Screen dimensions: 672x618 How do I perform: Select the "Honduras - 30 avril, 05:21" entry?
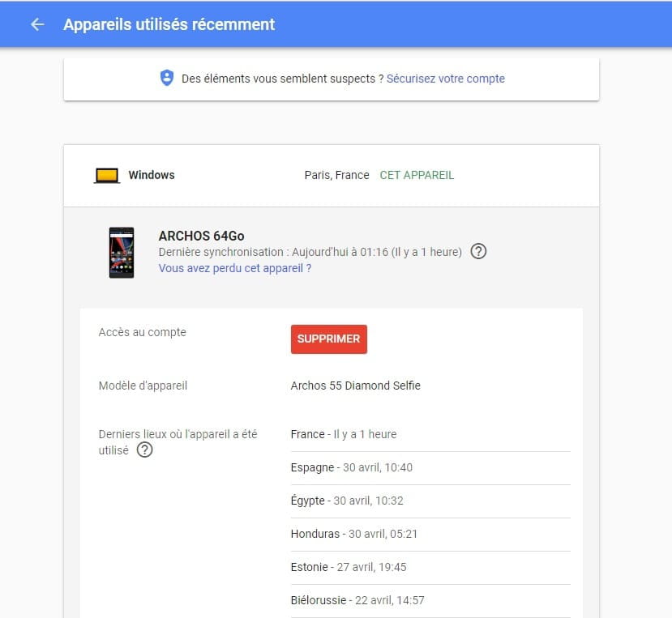click(x=430, y=534)
